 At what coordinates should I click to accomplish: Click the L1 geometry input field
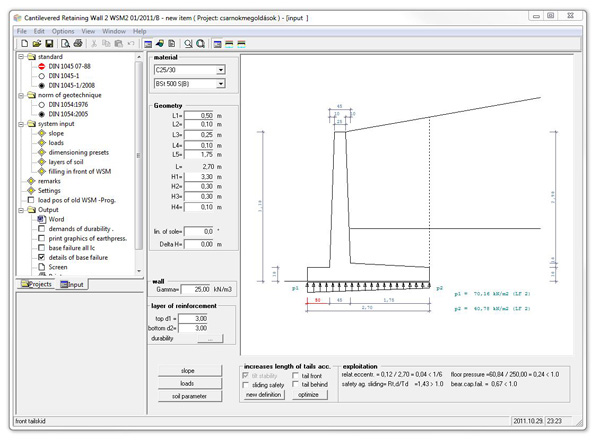pos(200,116)
